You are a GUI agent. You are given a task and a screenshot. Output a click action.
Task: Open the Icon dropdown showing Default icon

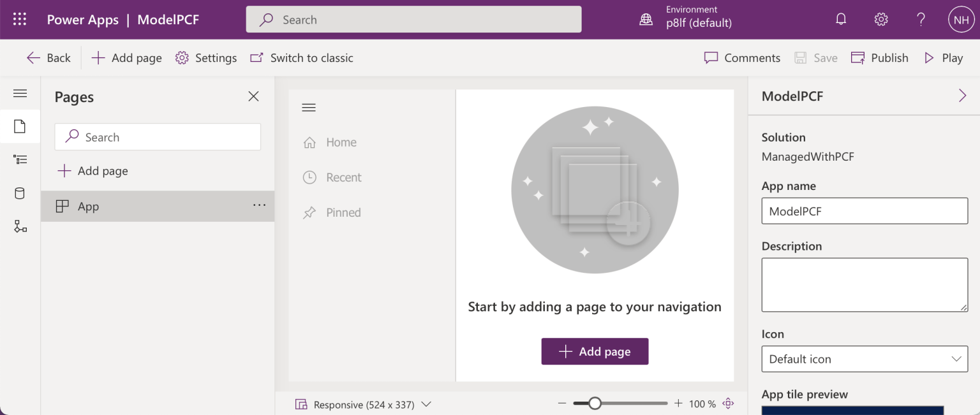tap(865, 359)
